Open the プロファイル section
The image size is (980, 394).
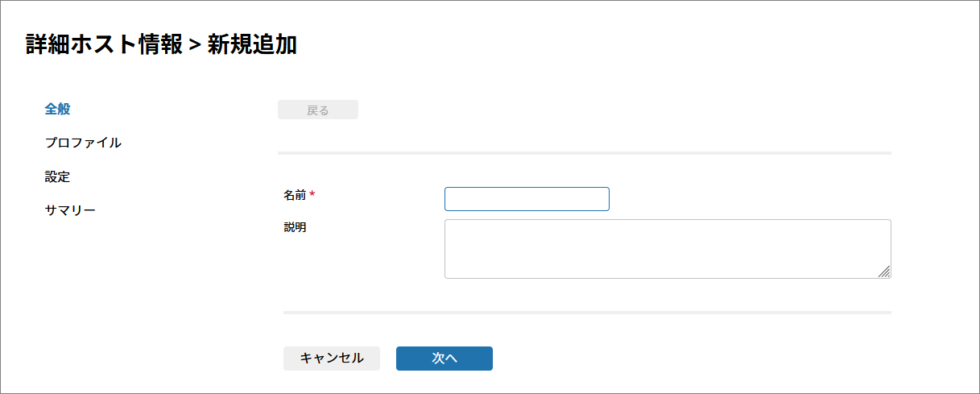point(83,143)
